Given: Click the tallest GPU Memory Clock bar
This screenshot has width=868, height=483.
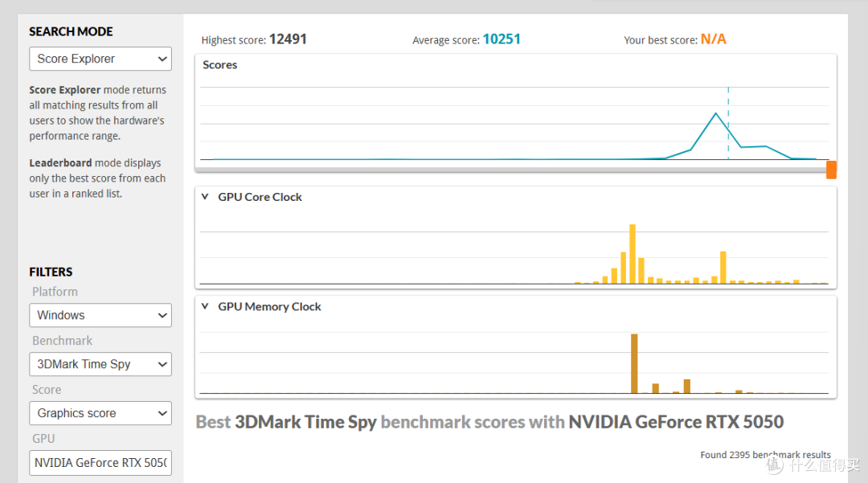Looking at the screenshot, I should (x=634, y=363).
